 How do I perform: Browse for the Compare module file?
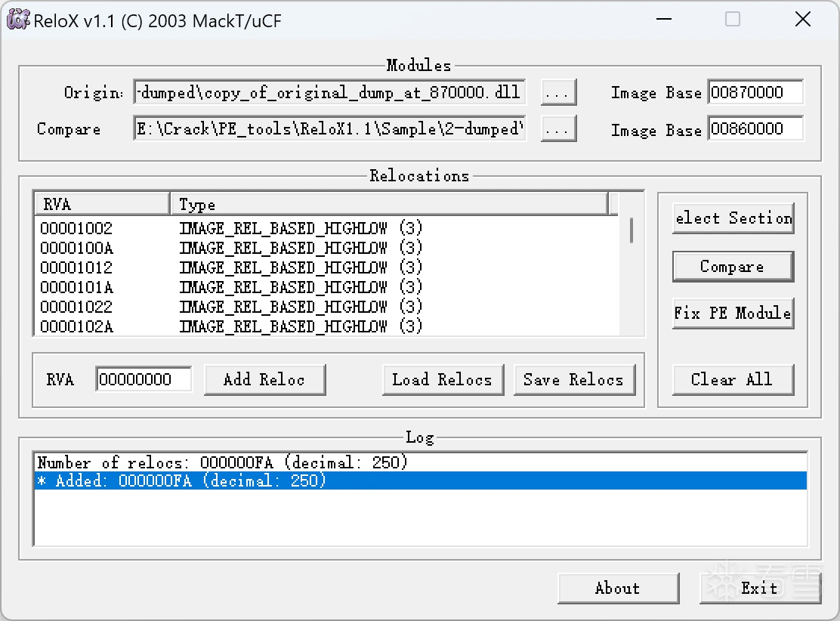pyautogui.click(x=558, y=129)
